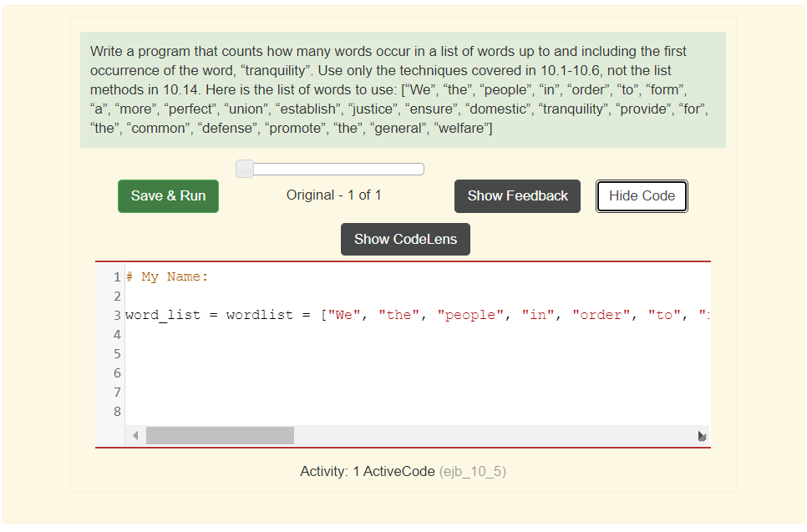
Task: Click the problem description paragraph
Action: (x=403, y=89)
